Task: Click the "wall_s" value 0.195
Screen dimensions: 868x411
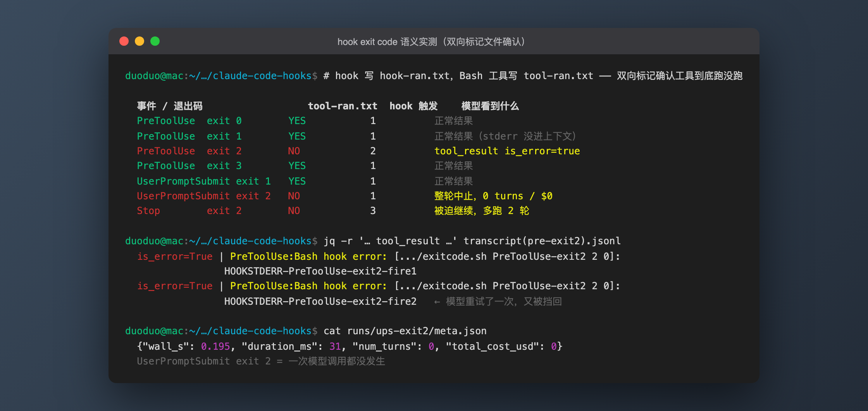Action: coord(215,346)
